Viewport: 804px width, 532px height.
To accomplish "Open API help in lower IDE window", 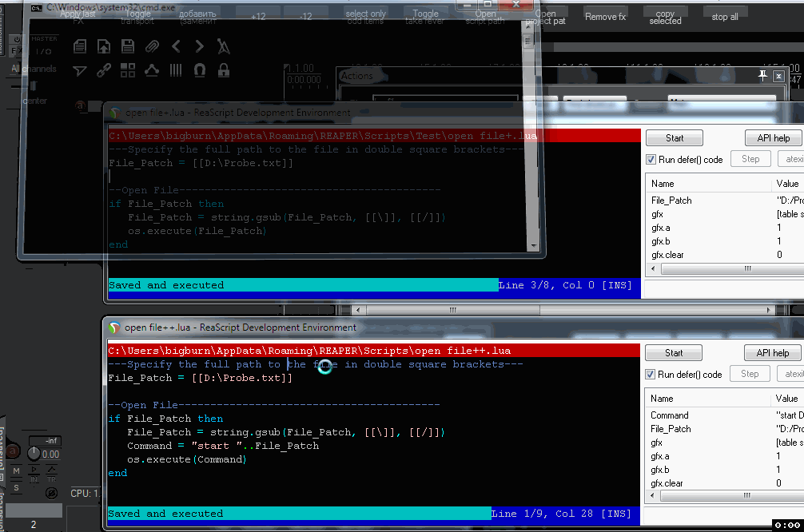I will pyautogui.click(x=773, y=353).
